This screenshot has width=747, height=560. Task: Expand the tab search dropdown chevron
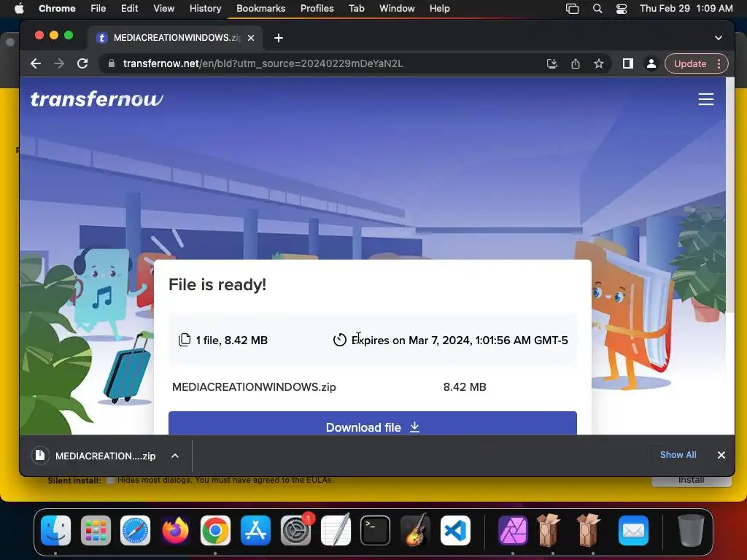[719, 38]
